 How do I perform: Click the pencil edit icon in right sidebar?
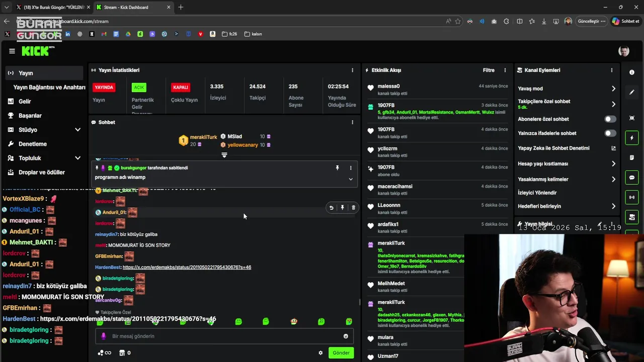pos(632,93)
